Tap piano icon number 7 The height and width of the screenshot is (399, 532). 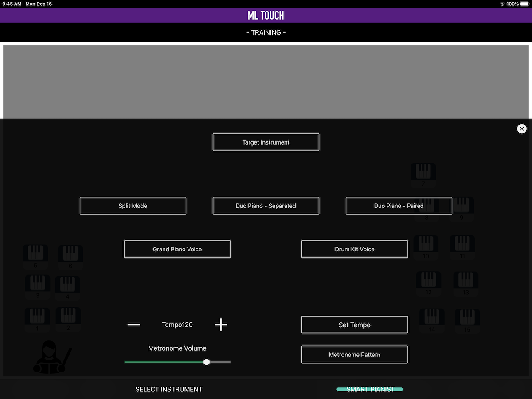click(x=423, y=175)
